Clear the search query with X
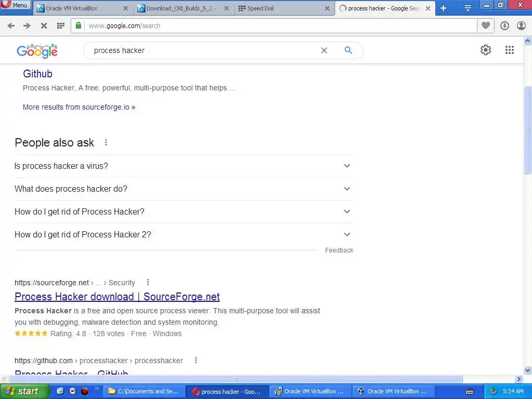This screenshot has width=532, height=399. coord(324,50)
